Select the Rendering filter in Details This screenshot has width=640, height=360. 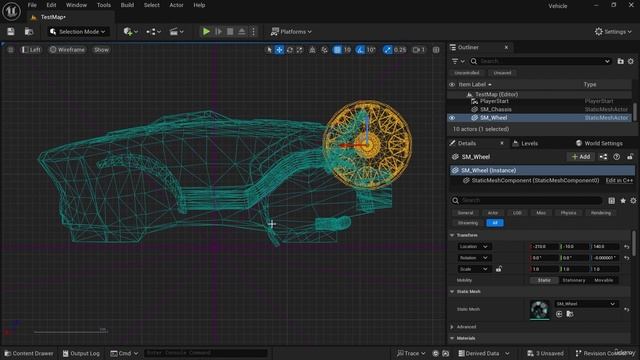coord(601,213)
